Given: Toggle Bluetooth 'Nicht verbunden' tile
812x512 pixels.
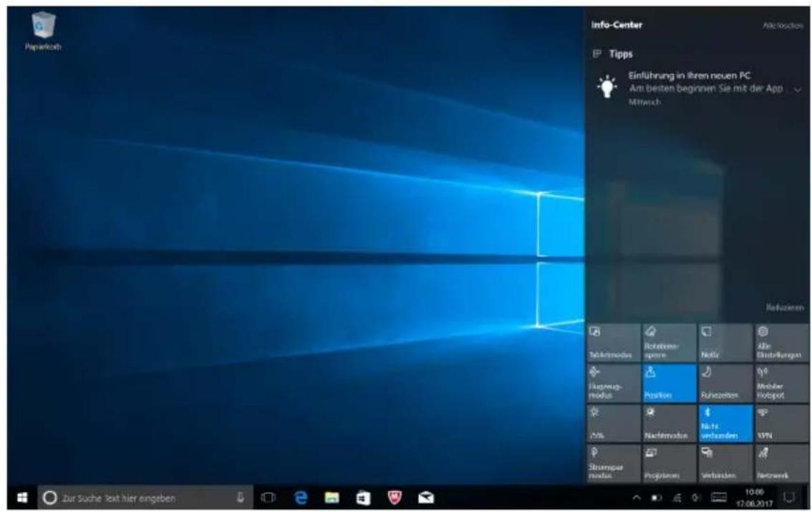Looking at the screenshot, I should 725,423.
